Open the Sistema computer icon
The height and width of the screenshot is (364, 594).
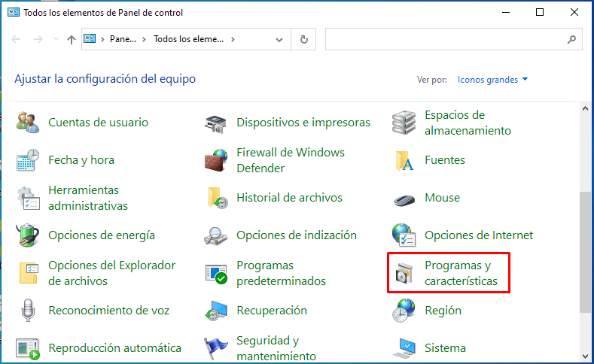pyautogui.click(x=404, y=348)
